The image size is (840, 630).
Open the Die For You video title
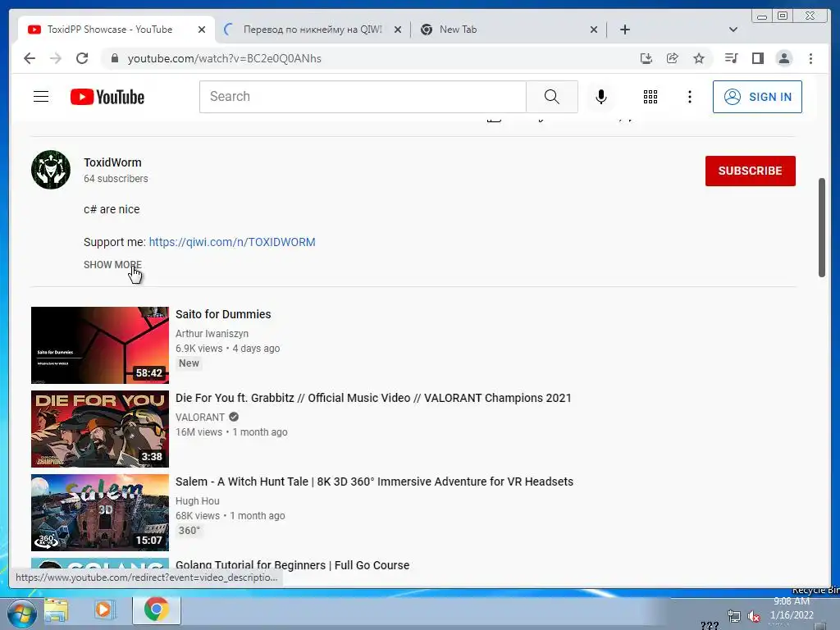(373, 398)
